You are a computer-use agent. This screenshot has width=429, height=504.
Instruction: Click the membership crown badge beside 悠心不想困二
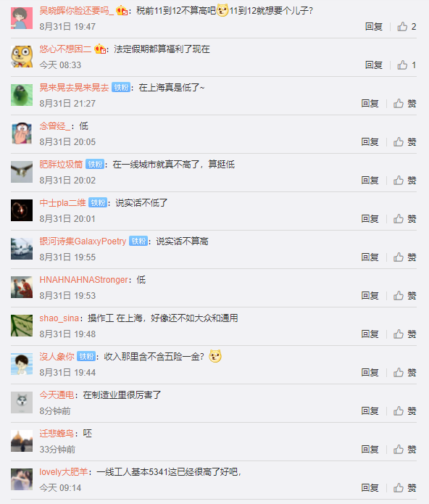click(x=100, y=49)
